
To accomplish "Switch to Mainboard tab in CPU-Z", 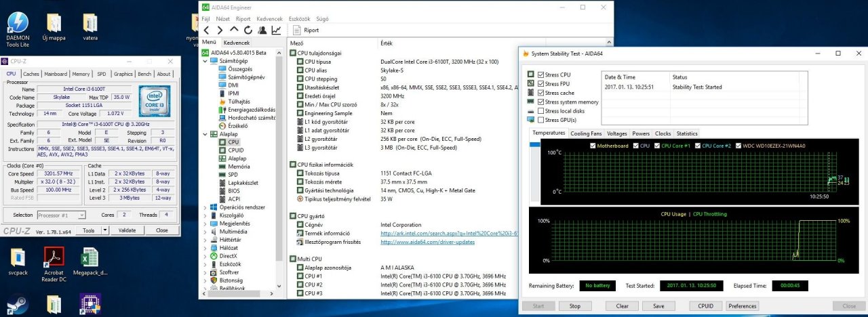I will 56,74.
